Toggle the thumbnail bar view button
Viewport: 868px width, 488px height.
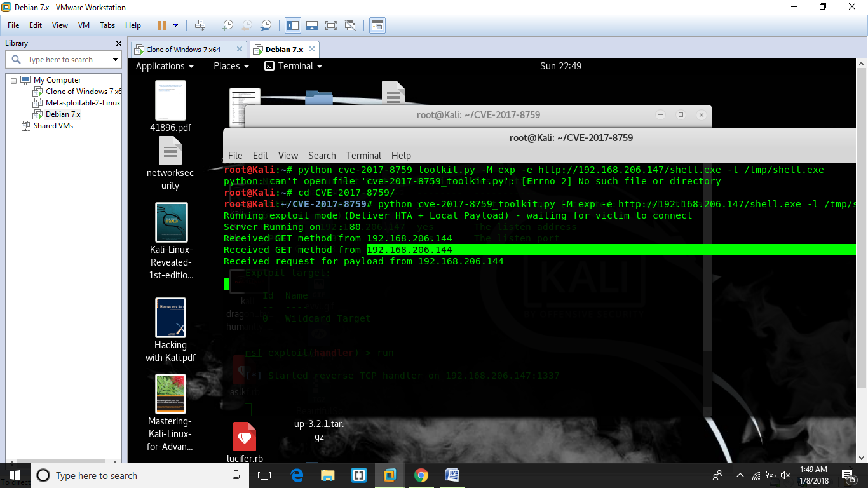312,25
